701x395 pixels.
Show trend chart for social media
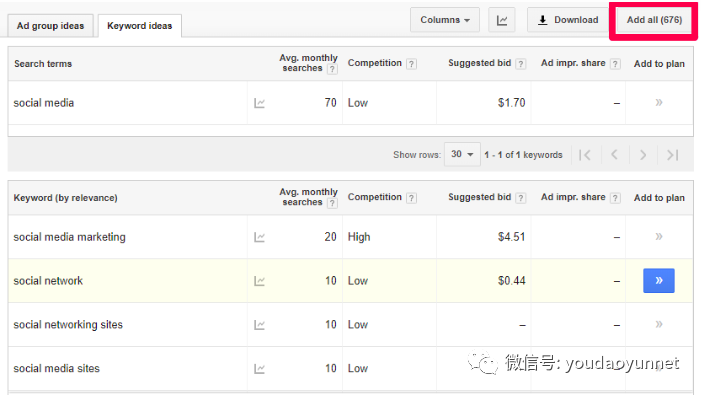(x=259, y=103)
